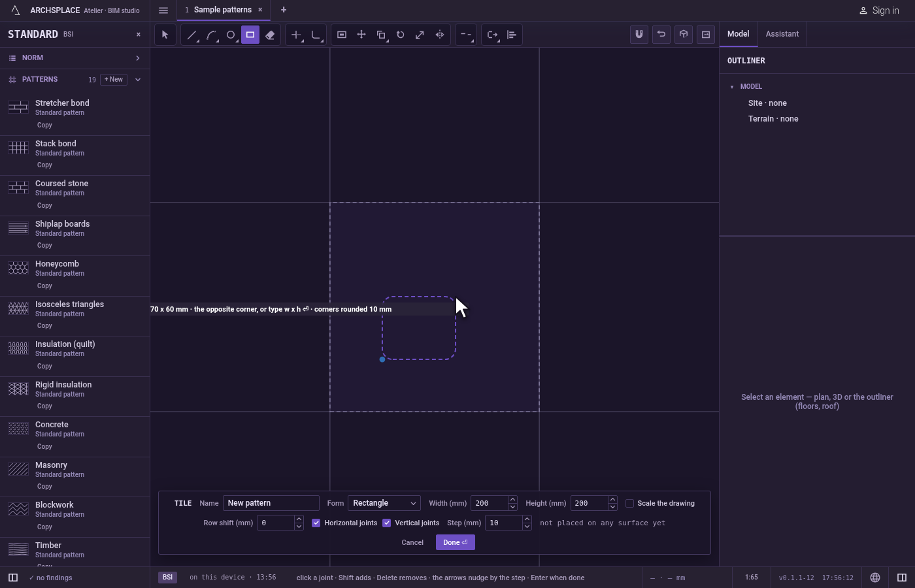
Task: Add a new tab with plus
Action: [284, 10]
